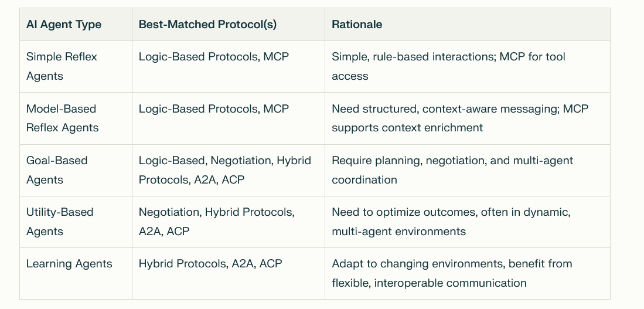This screenshot has width=644, height=309.
Task: Click the phrase "flexible, interoperable communication"
Action: pos(429,283)
